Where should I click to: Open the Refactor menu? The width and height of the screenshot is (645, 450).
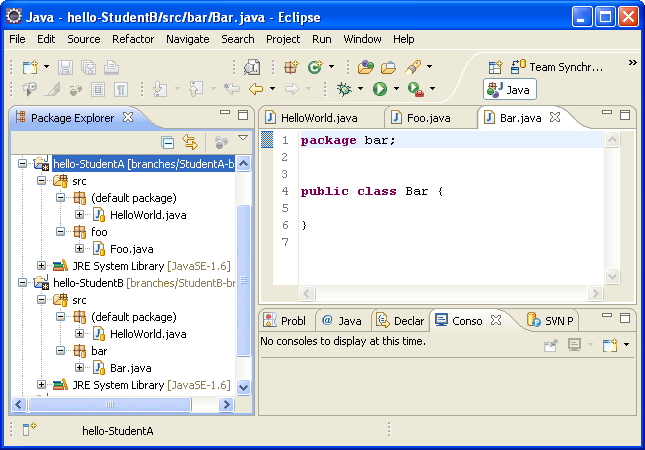133,39
